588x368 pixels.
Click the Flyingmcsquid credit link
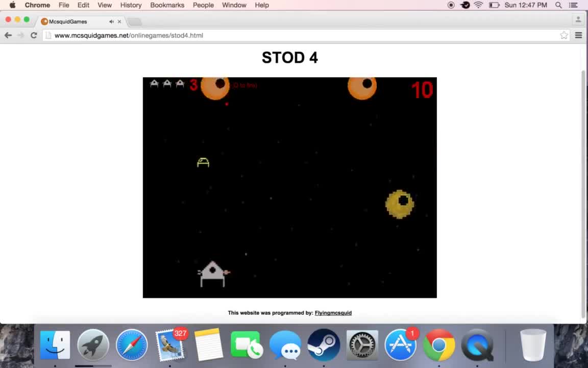coord(333,312)
